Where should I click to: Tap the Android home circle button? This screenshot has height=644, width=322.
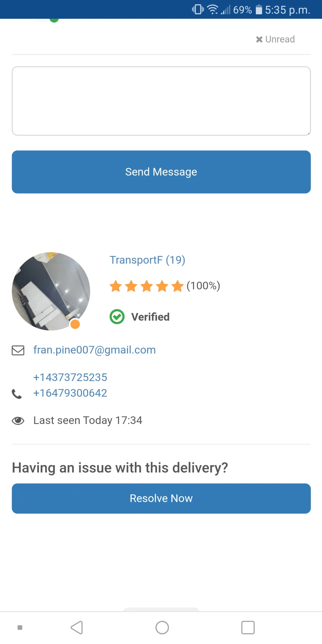[x=162, y=628]
